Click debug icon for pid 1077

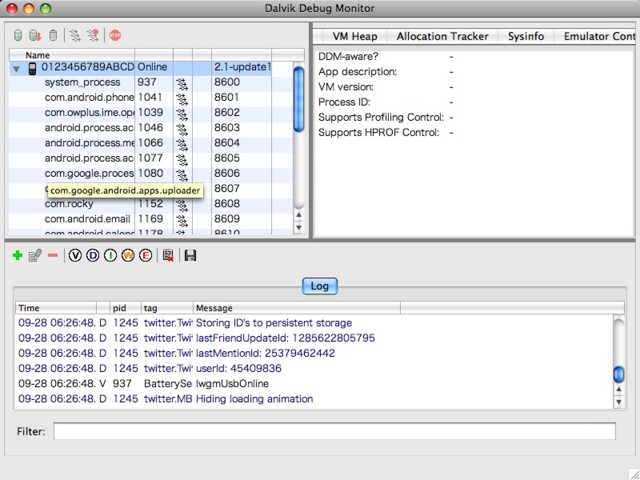182,160
